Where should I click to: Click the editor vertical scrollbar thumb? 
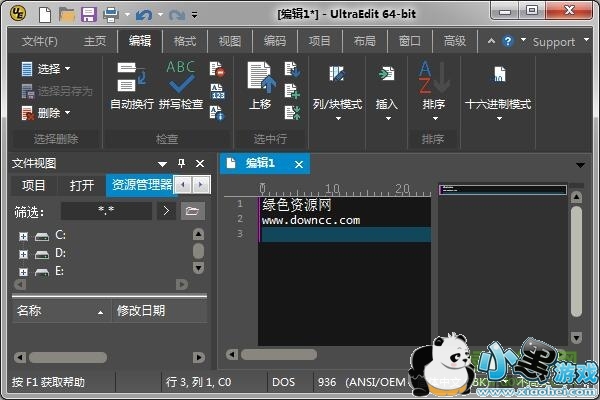coord(576,261)
